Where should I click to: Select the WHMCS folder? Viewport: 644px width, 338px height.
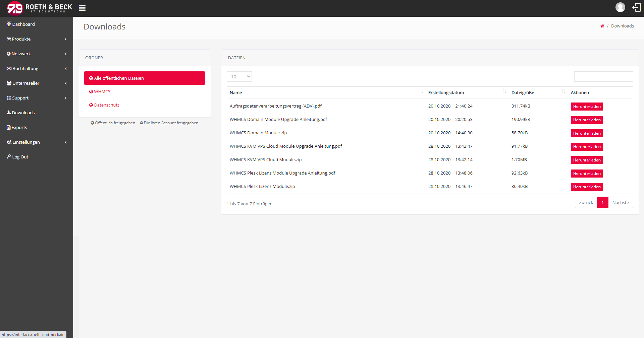pyautogui.click(x=102, y=91)
